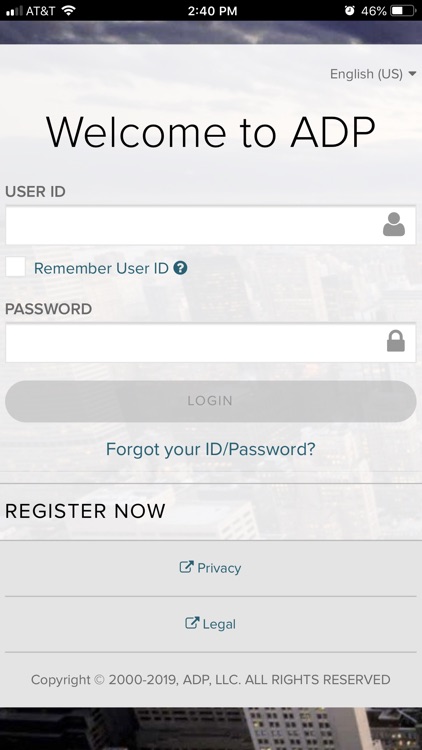This screenshot has width=422, height=750.
Task: Tap the cellular signal bars icon
Action: pyautogui.click(x=14, y=11)
